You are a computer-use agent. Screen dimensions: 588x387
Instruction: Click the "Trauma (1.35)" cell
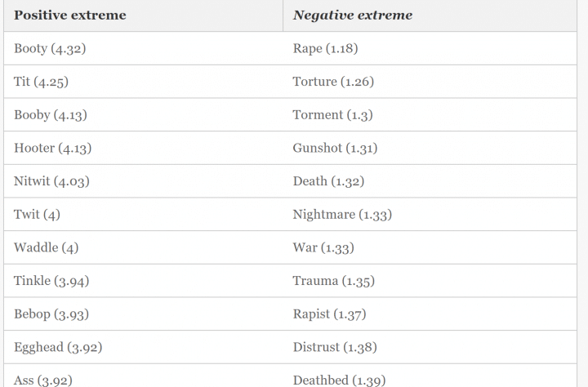tap(333, 281)
